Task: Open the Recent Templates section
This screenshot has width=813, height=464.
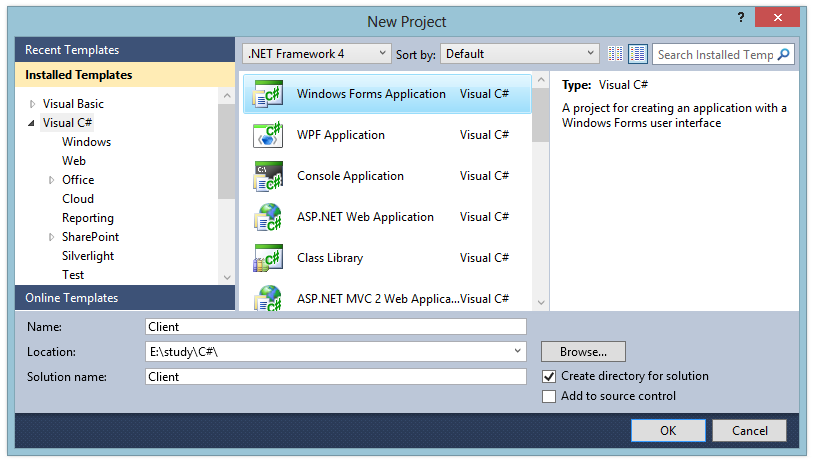Action: [125, 50]
